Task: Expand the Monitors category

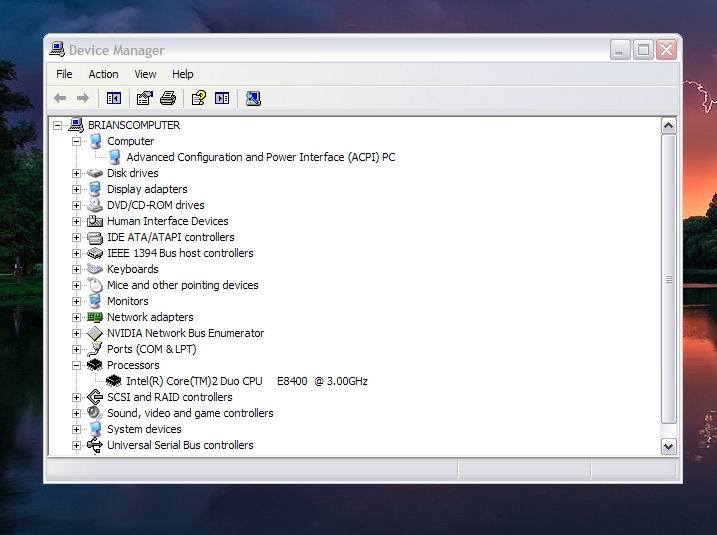Action: click(76, 301)
